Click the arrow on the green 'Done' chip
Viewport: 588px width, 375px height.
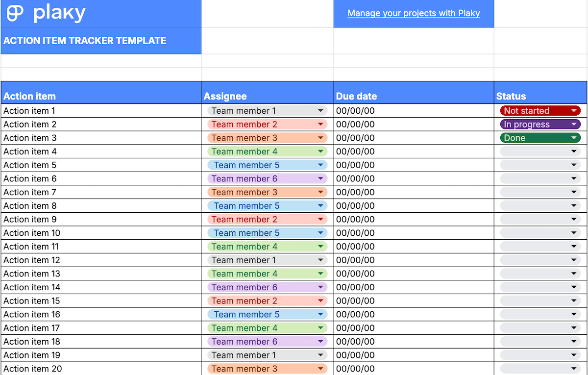pyautogui.click(x=574, y=138)
